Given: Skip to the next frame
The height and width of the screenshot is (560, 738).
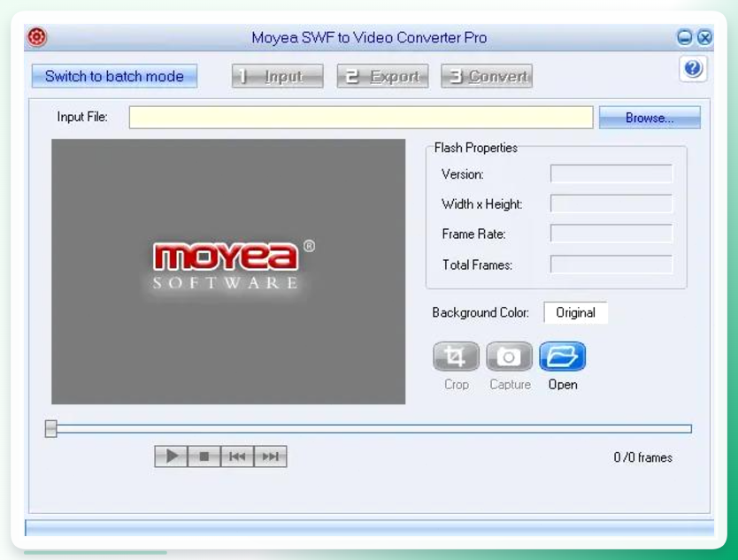Looking at the screenshot, I should tap(270, 456).
